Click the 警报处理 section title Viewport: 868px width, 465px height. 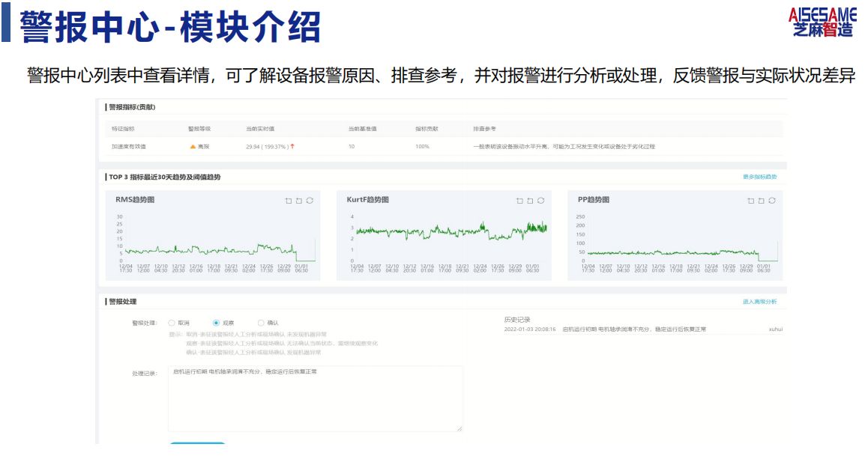coord(122,301)
